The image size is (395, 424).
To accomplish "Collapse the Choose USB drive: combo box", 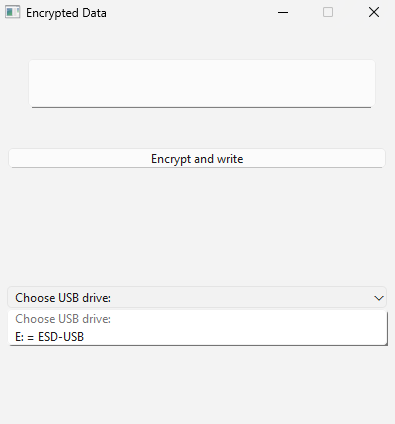I will click(x=197, y=297).
